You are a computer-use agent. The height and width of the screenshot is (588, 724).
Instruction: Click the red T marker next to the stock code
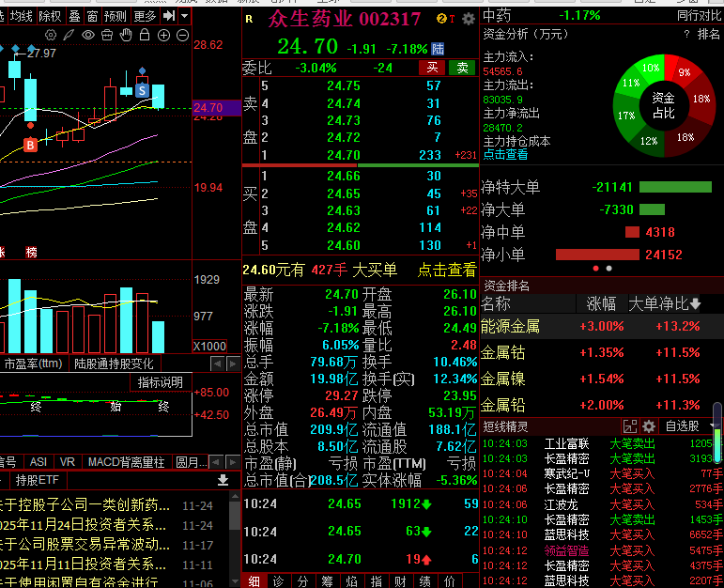[x=452, y=19]
